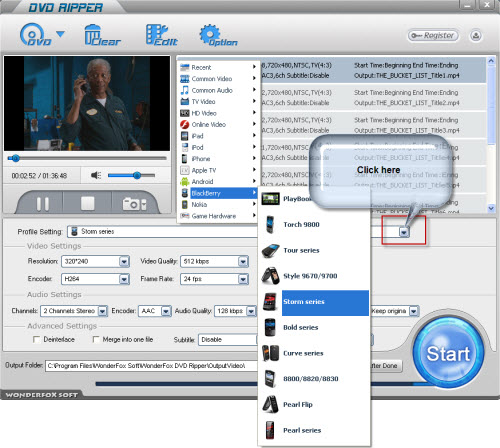The image size is (500, 448).
Task: Open the DVD load button
Action: coord(35,35)
